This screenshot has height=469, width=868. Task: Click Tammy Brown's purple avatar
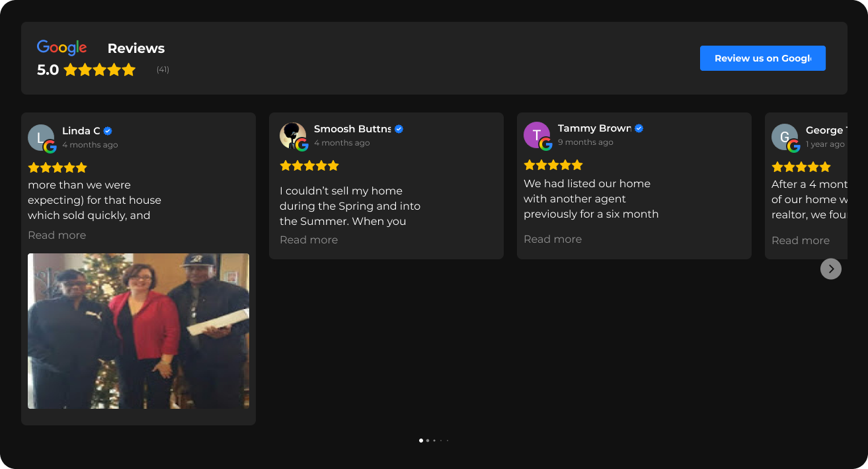click(x=537, y=135)
